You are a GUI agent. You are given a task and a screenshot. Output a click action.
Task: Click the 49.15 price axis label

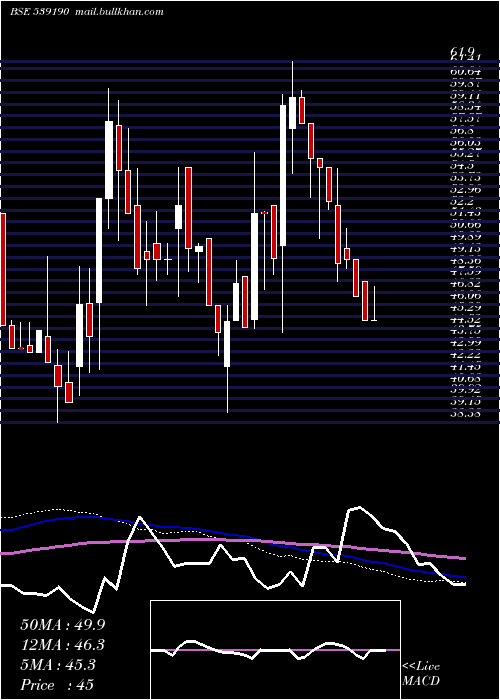[465, 248]
